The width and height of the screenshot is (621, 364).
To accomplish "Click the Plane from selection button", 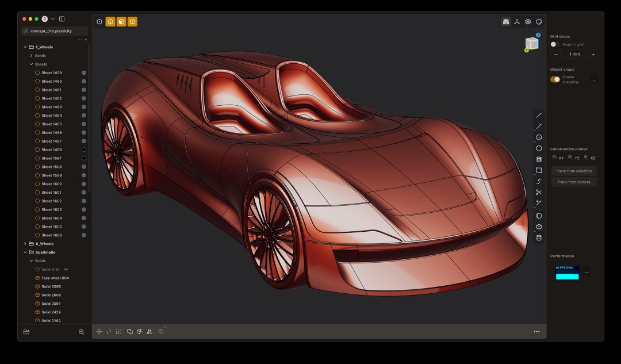I will (574, 171).
